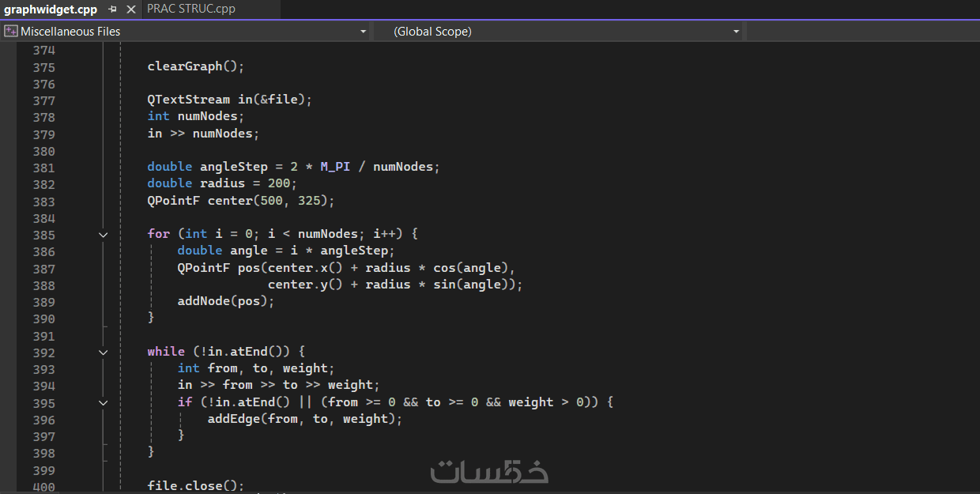Click line number 392

pos(43,353)
